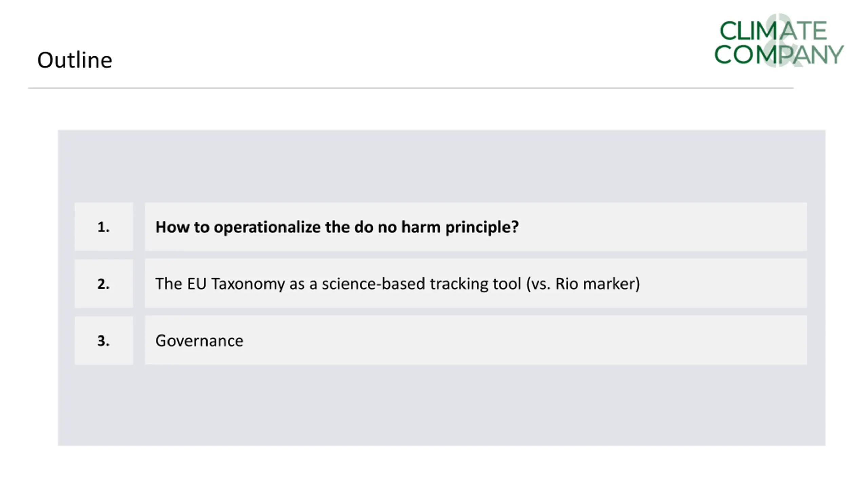Click empty gray panel area below Governance
868x488 pixels.
(441, 405)
